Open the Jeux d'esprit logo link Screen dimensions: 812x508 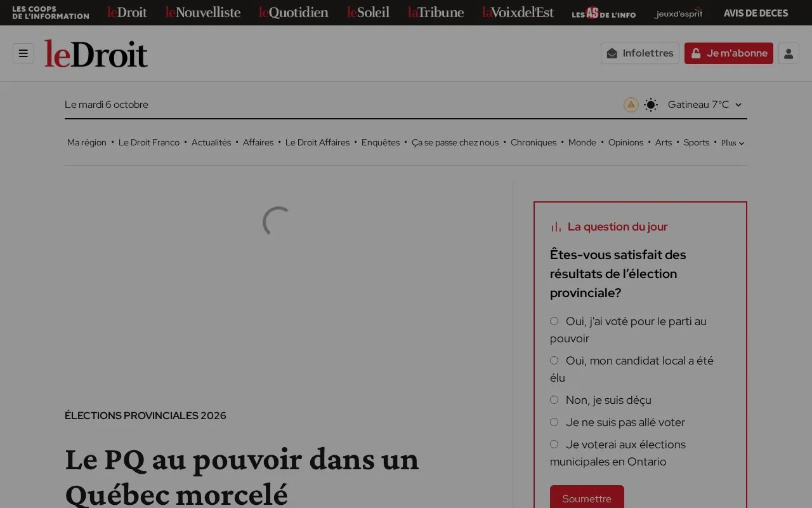coord(679,13)
